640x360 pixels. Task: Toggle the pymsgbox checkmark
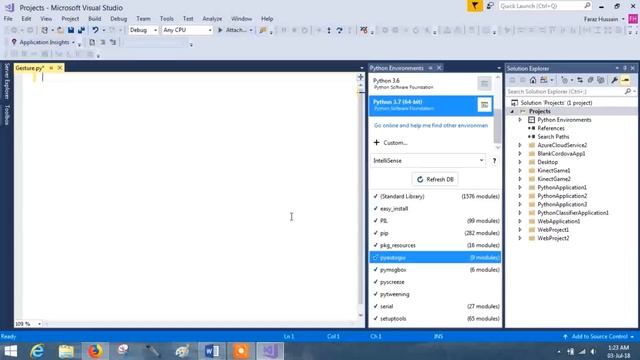pyautogui.click(x=376, y=270)
